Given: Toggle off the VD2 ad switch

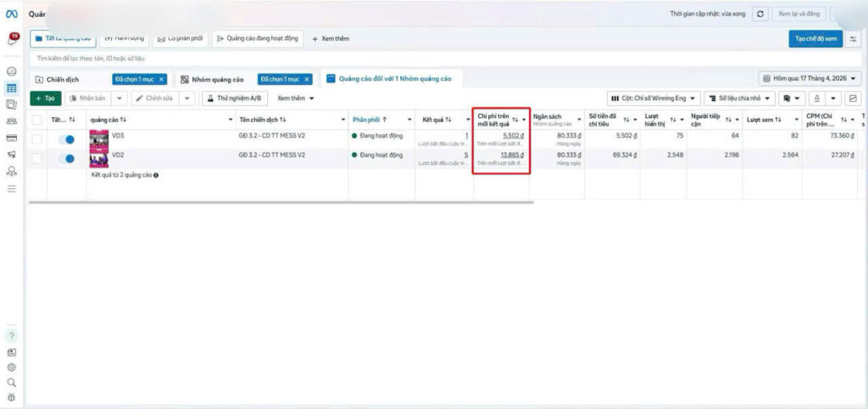Looking at the screenshot, I should (x=66, y=158).
